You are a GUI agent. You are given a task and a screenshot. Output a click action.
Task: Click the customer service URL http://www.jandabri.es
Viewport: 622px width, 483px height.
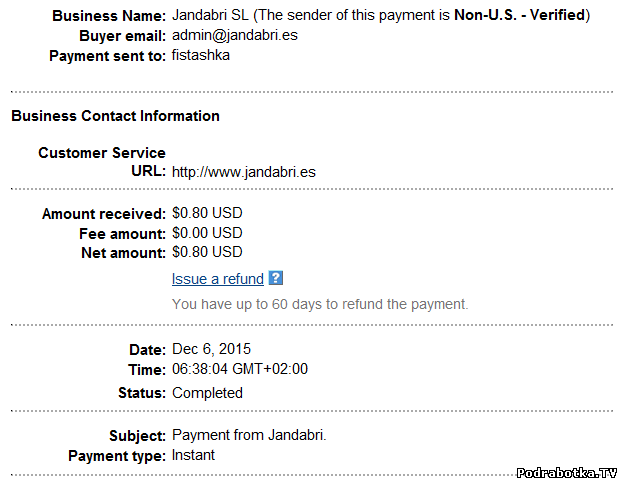pyautogui.click(x=244, y=171)
